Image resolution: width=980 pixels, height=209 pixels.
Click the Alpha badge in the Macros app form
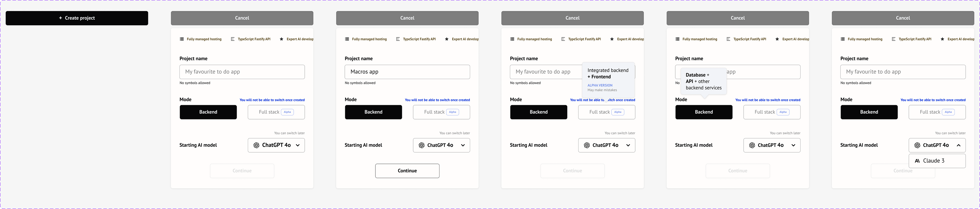[452, 112]
